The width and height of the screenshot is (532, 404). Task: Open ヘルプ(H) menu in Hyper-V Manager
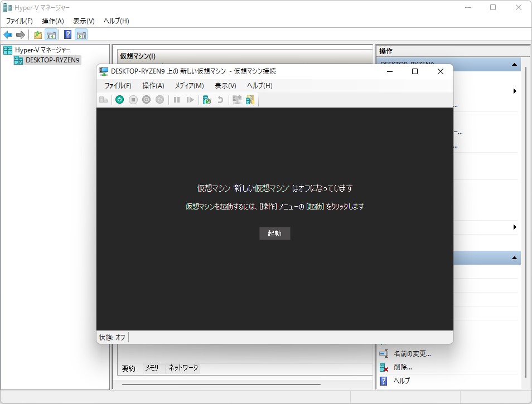point(117,21)
